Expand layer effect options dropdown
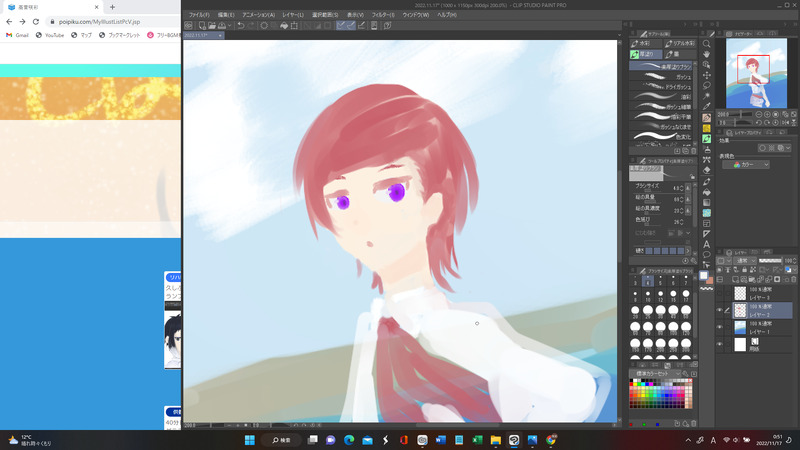The height and width of the screenshot is (450, 800). (788, 148)
